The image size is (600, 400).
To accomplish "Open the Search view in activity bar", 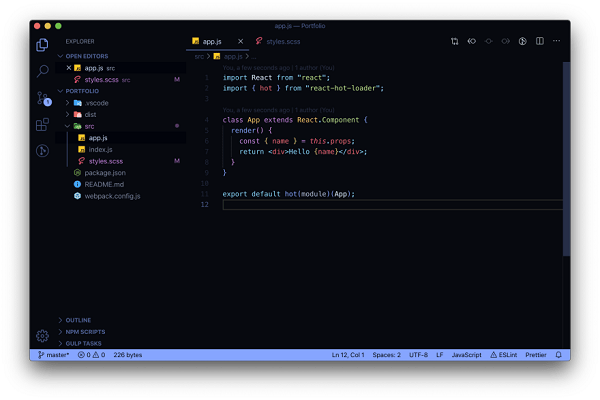I will [x=42, y=71].
